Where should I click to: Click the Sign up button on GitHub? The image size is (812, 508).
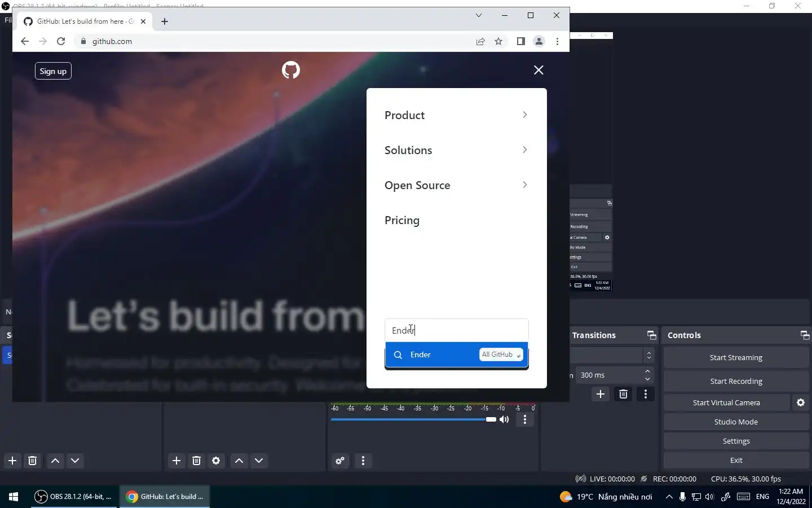click(53, 71)
